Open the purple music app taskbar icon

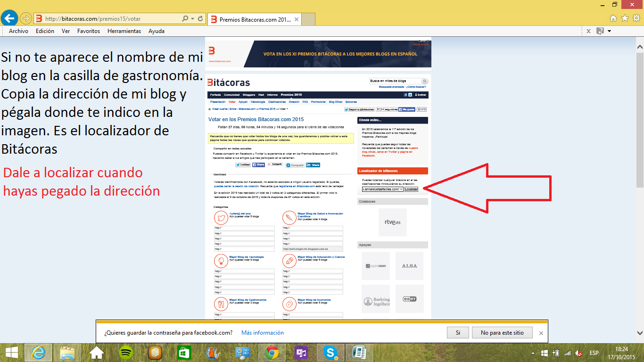pyautogui.click(x=301, y=352)
